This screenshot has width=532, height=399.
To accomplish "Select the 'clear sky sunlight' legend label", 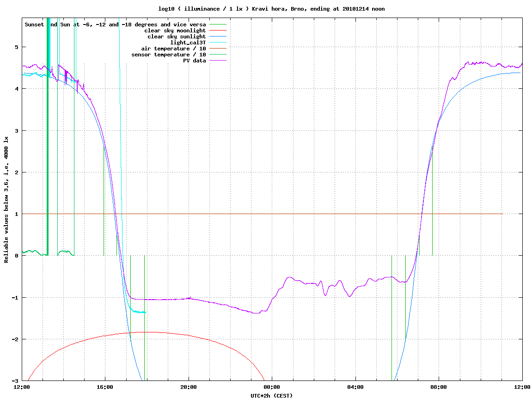I will (177, 37).
